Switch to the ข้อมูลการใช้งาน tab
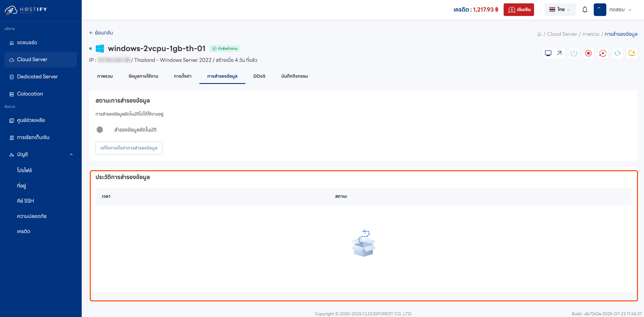The height and width of the screenshot is (317, 644). click(x=143, y=76)
